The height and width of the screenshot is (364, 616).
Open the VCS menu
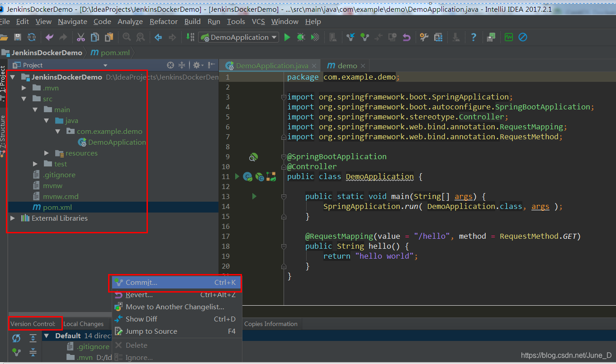coord(258,22)
